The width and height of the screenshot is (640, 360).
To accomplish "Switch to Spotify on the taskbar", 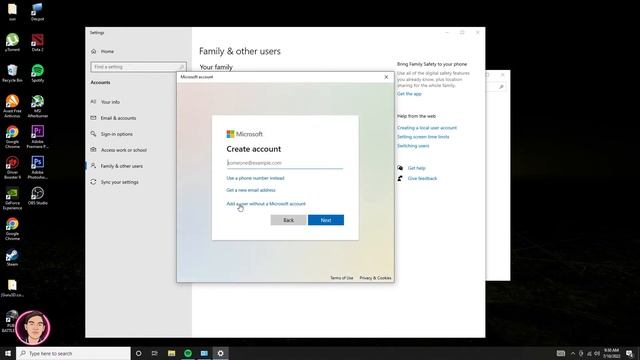I will point(188,353).
